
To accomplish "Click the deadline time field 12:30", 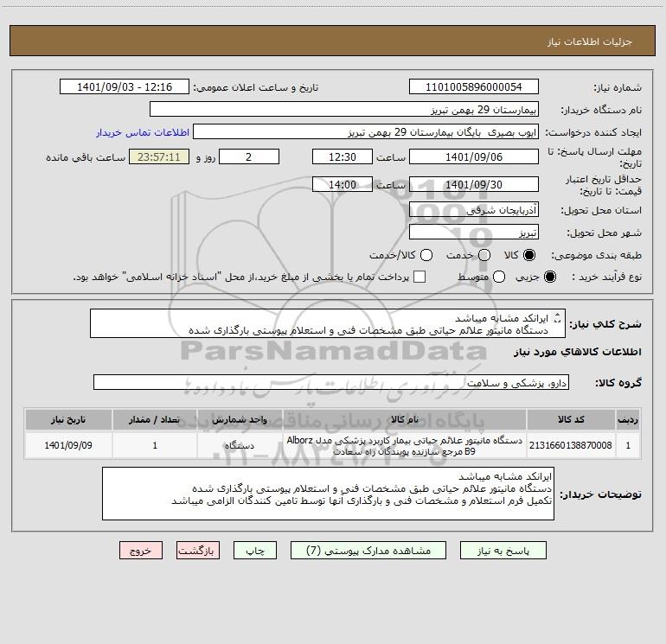I will click(x=343, y=157).
